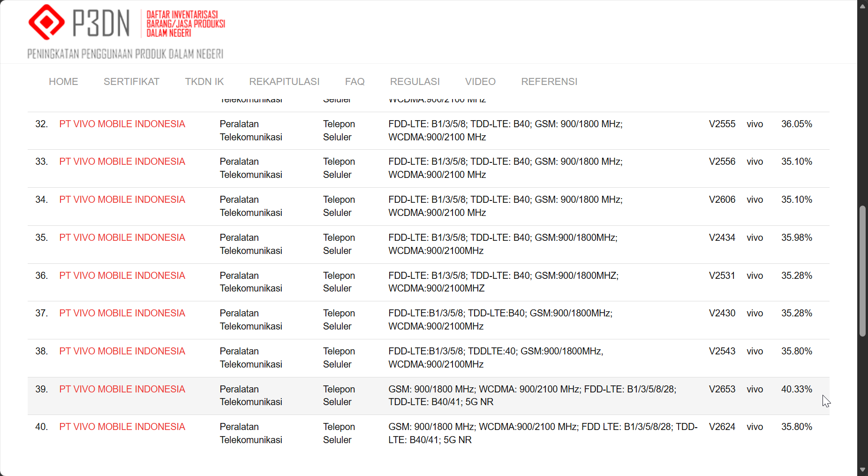Click Peralatan Telekomunikasi cell in row 40
Image resolution: width=868 pixels, height=476 pixels.
coord(251,433)
